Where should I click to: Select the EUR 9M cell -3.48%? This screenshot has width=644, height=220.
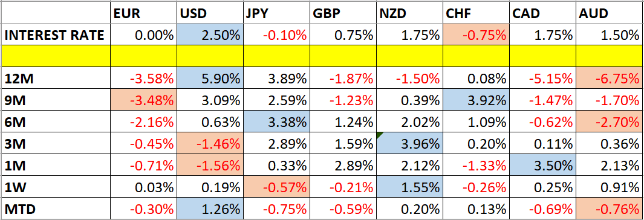pos(143,100)
